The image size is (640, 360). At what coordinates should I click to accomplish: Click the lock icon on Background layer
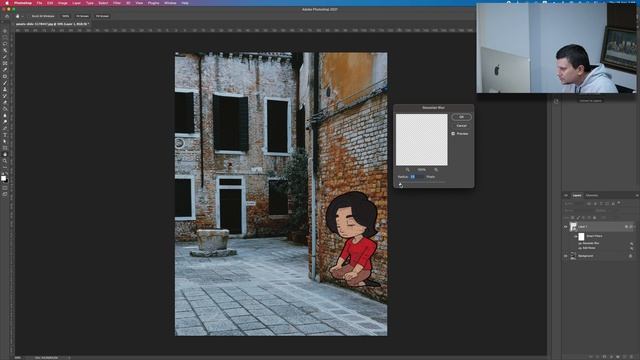point(630,256)
